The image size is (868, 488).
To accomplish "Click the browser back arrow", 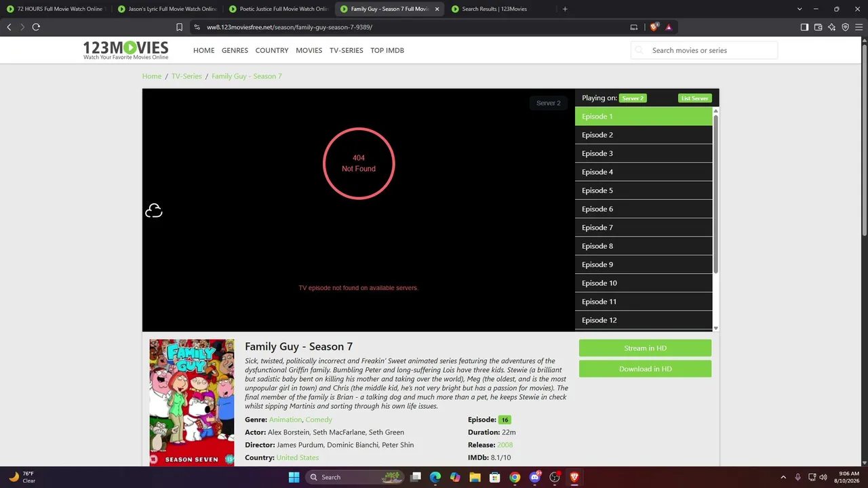I will pos(9,27).
